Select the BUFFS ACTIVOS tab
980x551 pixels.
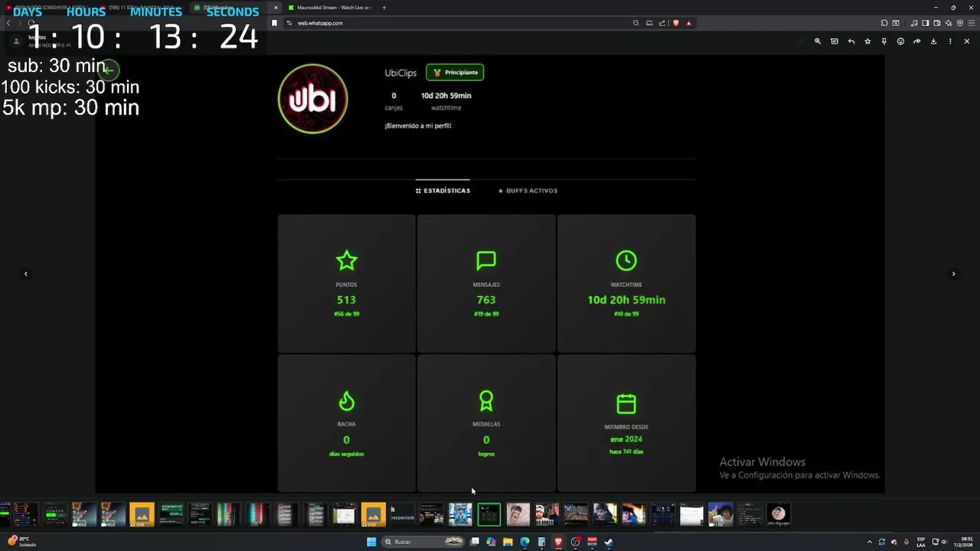(528, 191)
